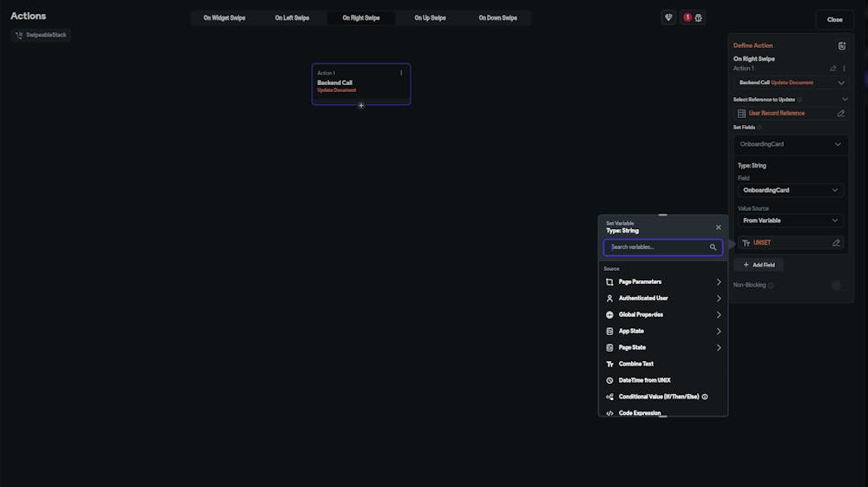
Task: Expand Global Properties chevron
Action: pos(719,315)
